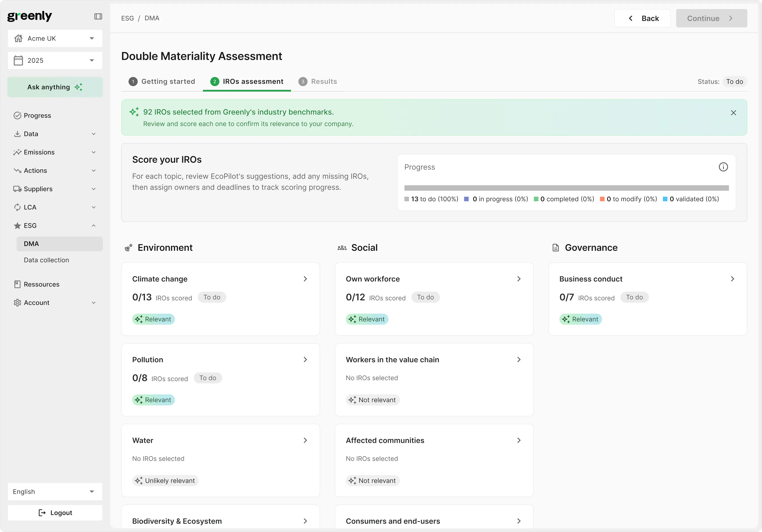Click the Not relevant tag on Affected communities
Viewport: 762px width, 532px height.
pos(373,481)
